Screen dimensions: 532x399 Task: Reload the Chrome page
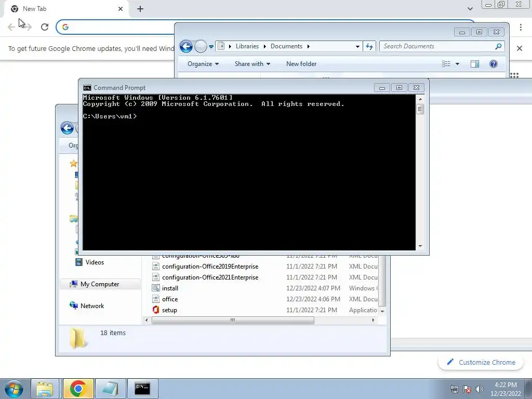tap(45, 27)
